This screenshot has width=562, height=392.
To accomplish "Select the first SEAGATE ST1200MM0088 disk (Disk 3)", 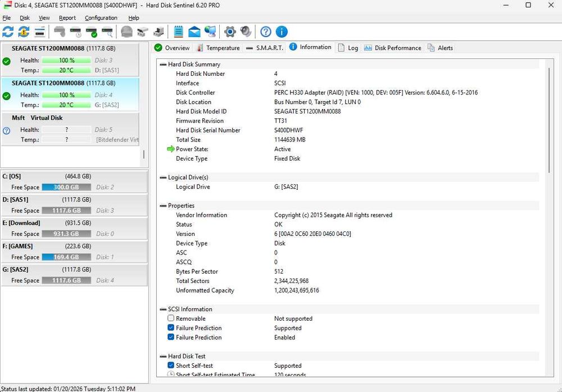I will pos(70,59).
